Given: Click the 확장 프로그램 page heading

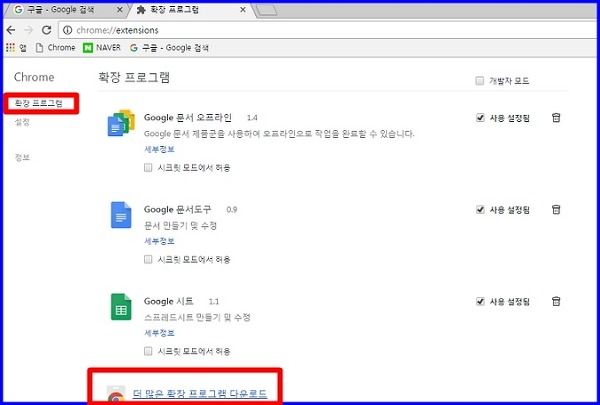Looking at the screenshot, I should [x=134, y=77].
